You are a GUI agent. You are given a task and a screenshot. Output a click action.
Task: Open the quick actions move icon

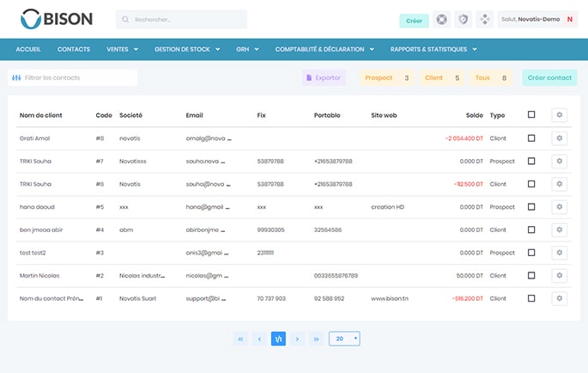pos(485,19)
